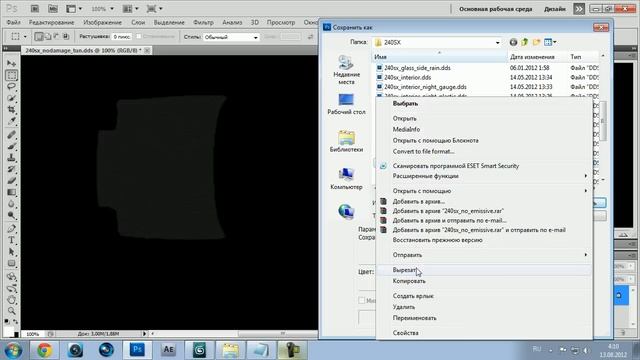Select the Eyedropper tool

[x=11, y=121]
